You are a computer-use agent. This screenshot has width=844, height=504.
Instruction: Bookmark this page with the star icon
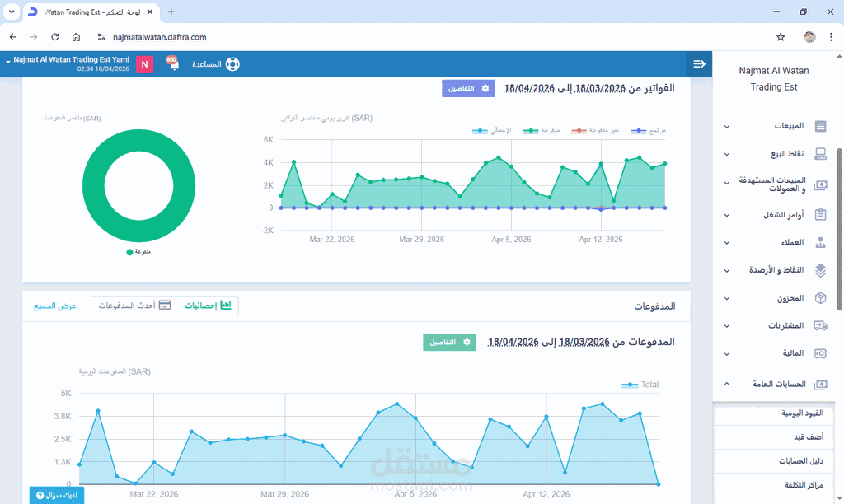click(781, 37)
